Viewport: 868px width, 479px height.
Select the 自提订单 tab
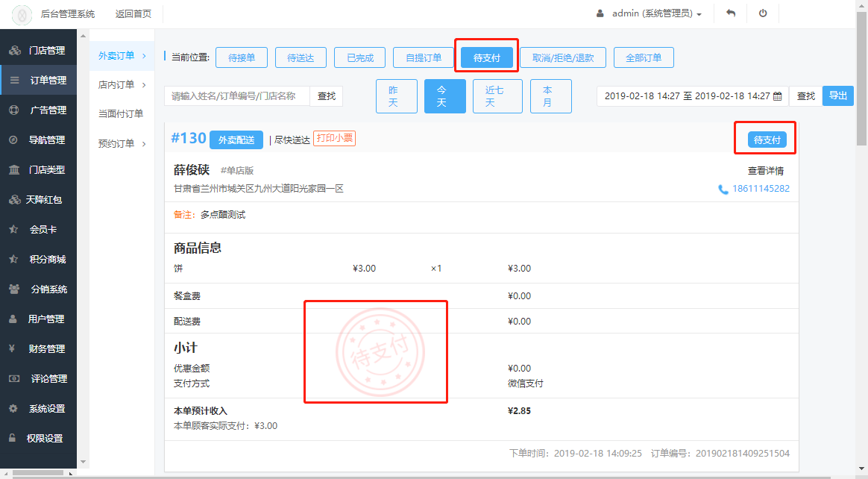[x=424, y=57]
